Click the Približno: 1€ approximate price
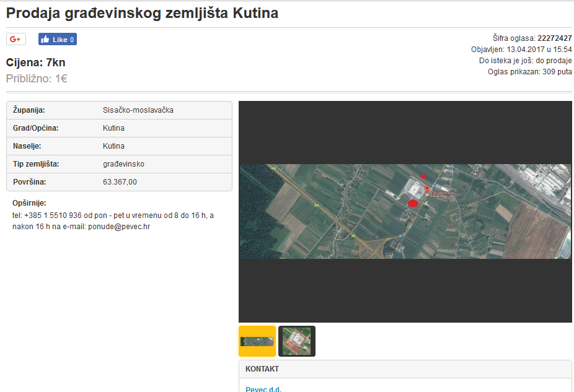The width and height of the screenshot is (574, 392). pyautogui.click(x=37, y=79)
